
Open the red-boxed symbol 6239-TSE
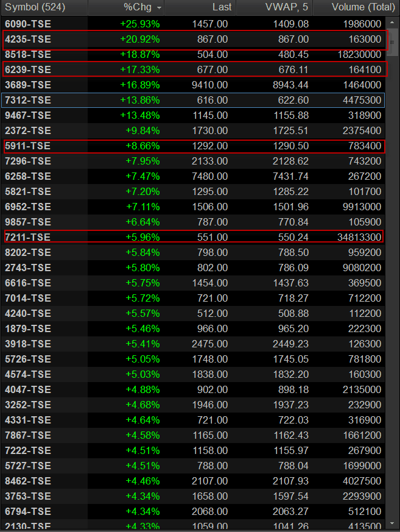point(27,69)
